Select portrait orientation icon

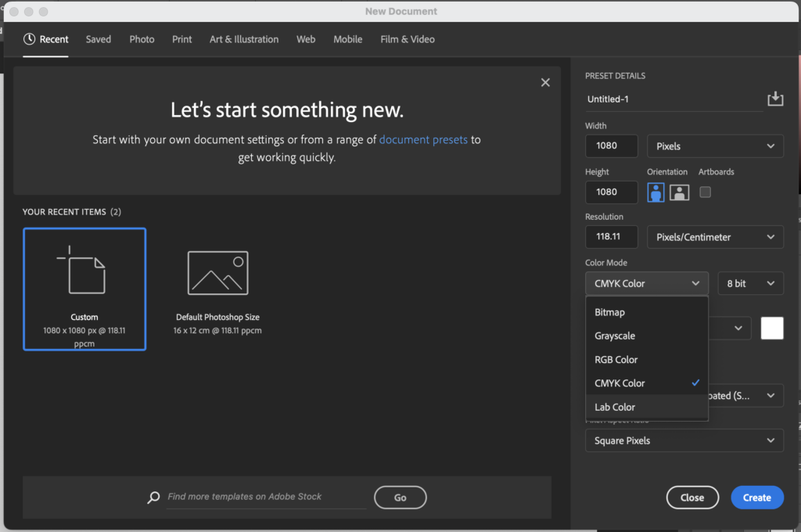point(656,192)
